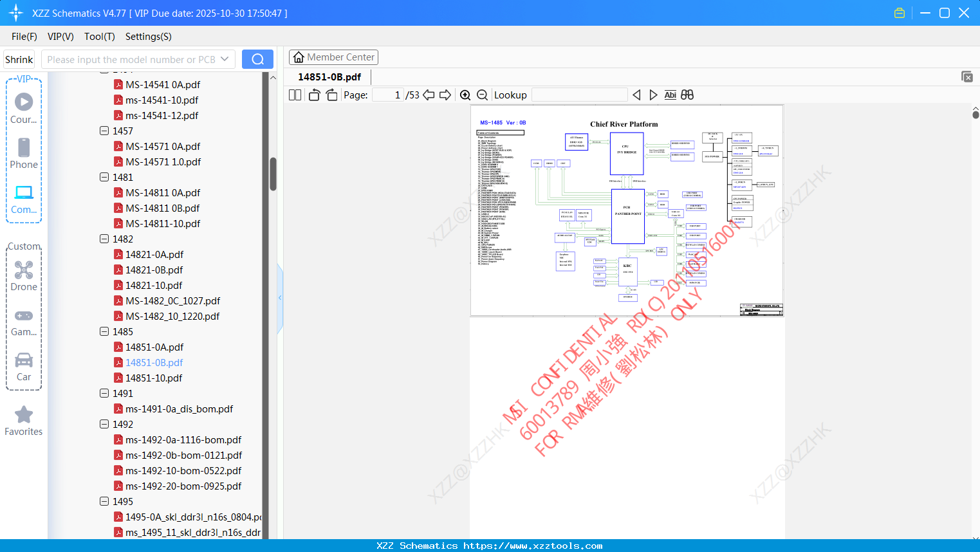The width and height of the screenshot is (980, 552).
Task: Click the document viewer scrollbar thumb
Action: pos(975,115)
